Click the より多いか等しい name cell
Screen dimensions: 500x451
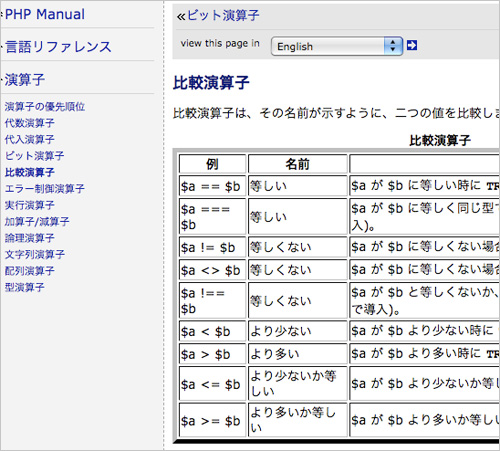coord(298,420)
